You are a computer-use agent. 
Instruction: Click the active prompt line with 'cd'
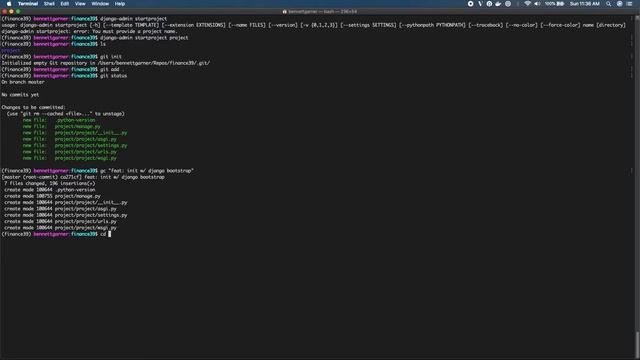click(x=56, y=234)
